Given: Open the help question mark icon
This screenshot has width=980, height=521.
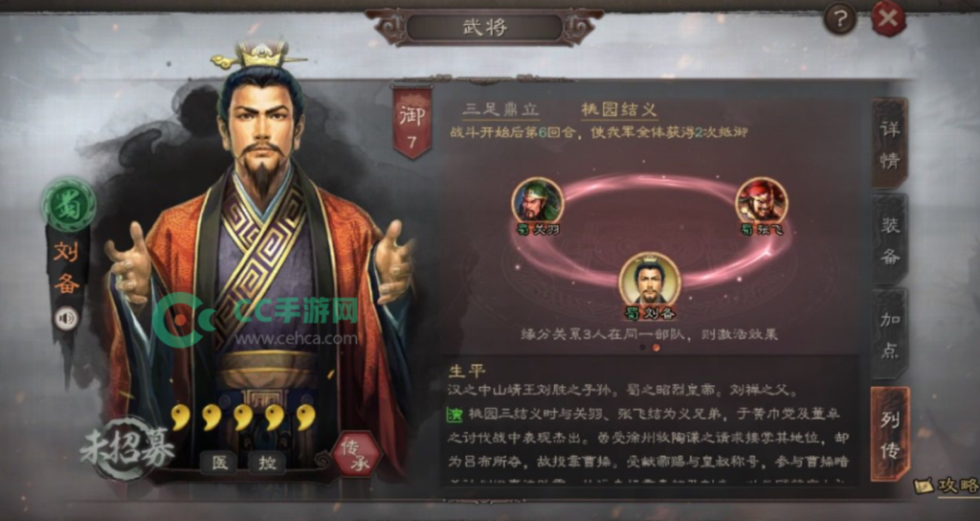Looking at the screenshot, I should point(839,19).
